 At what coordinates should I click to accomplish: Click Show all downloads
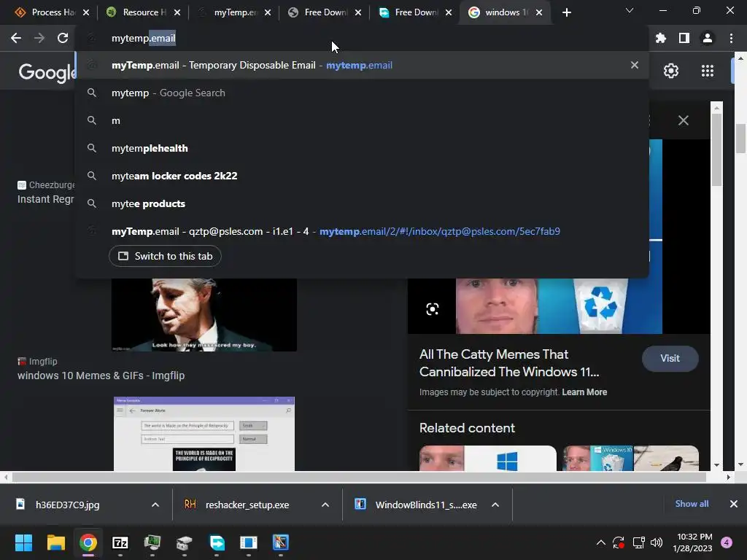click(692, 504)
